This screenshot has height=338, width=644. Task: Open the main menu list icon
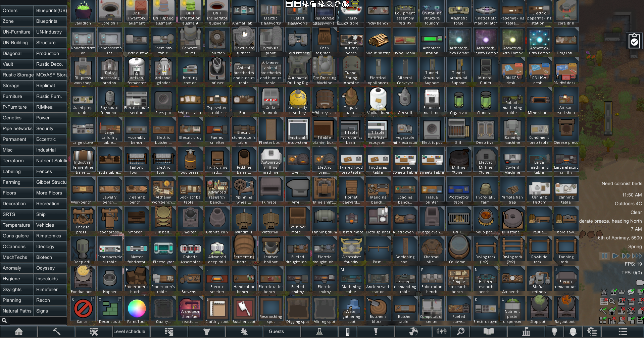[x=623, y=332]
